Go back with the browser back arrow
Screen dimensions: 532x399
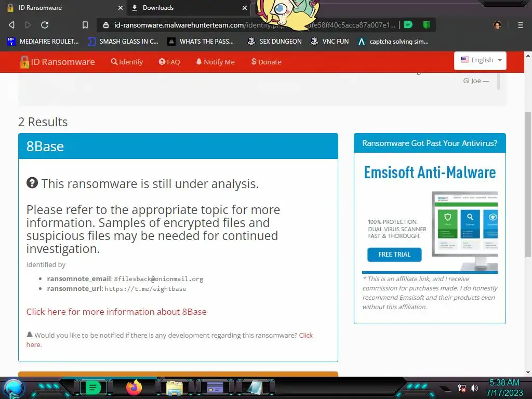[11, 25]
